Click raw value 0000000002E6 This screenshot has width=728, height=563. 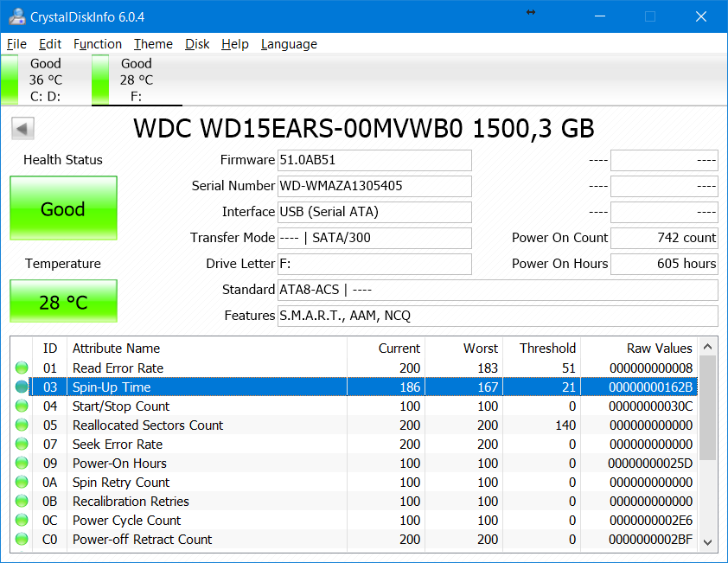(x=650, y=521)
